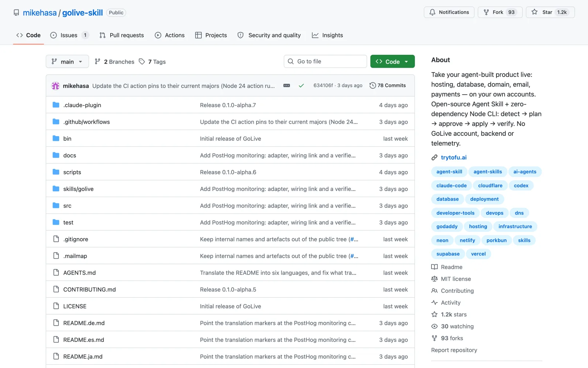View the 2 Branches link
The height and width of the screenshot is (368, 588).
click(114, 62)
